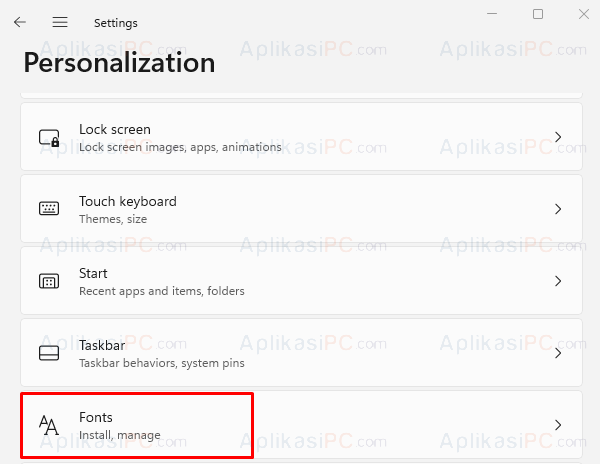This screenshot has height=464, width=600.
Task: Open Fonts install and manage page
Action: [x=302, y=425]
